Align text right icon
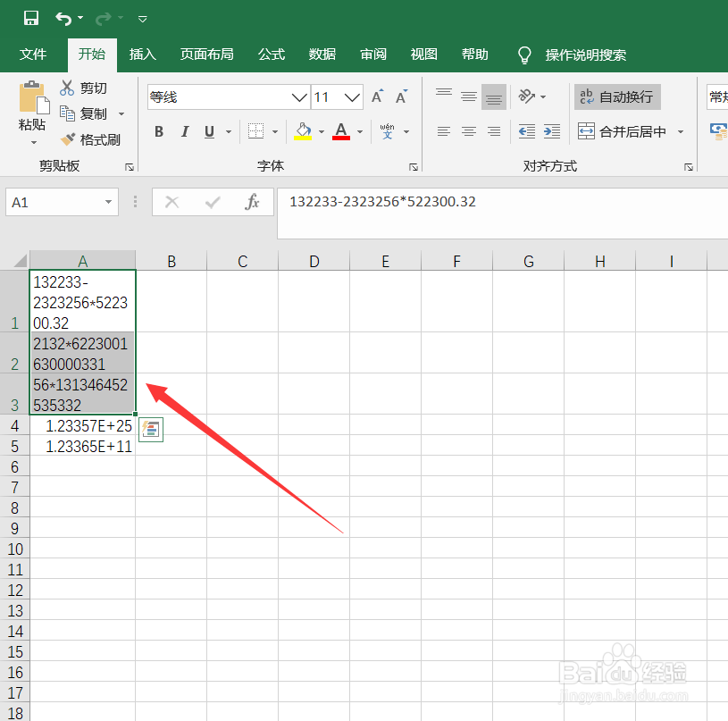This screenshot has height=721, width=728. (494, 132)
